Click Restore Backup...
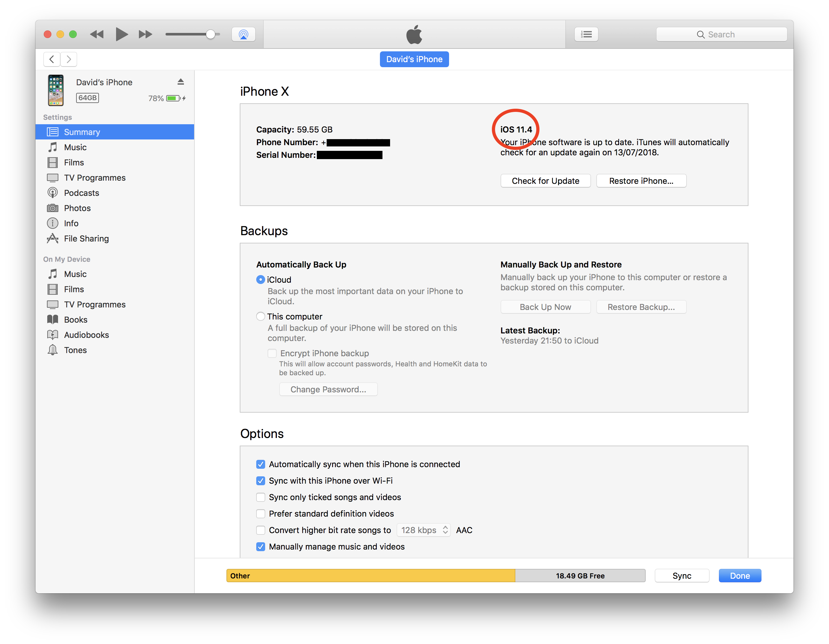 click(x=641, y=307)
